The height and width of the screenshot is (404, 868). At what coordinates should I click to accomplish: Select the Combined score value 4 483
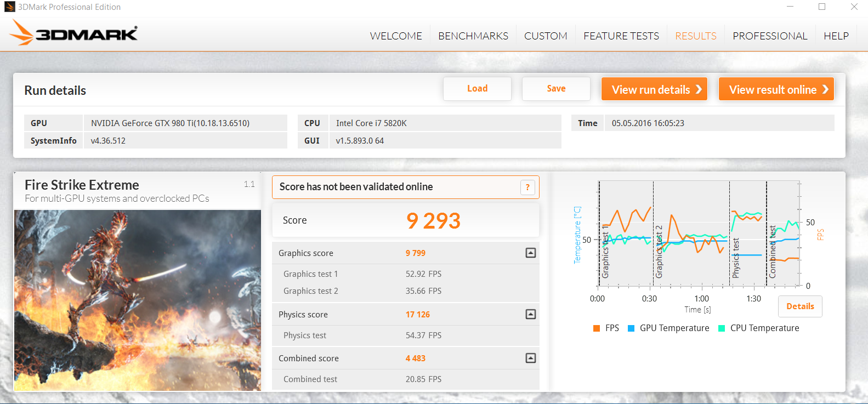(x=416, y=358)
